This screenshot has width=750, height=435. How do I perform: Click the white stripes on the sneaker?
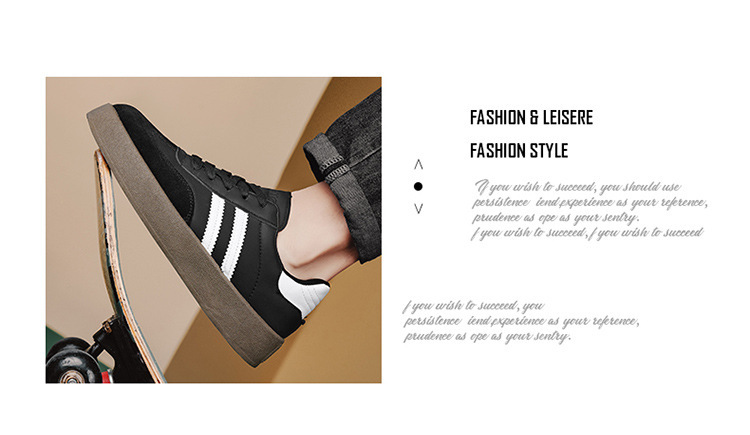pyautogui.click(x=225, y=232)
